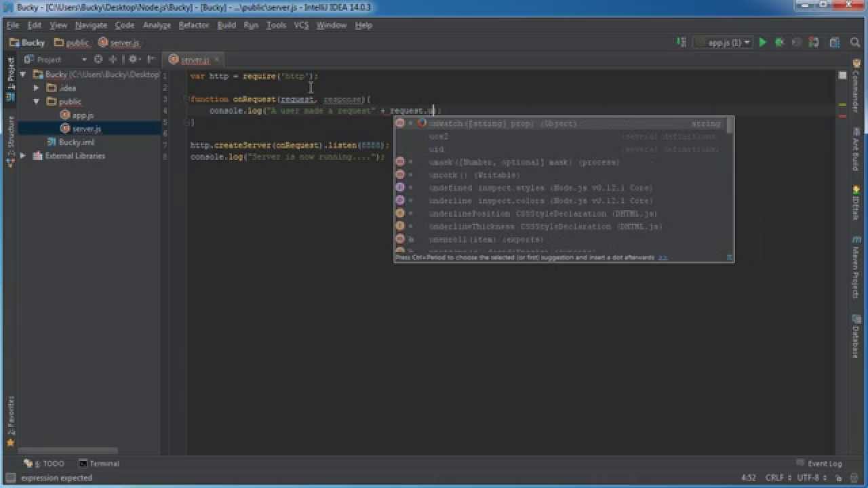This screenshot has width=868, height=488.
Task: Toggle the Structure side tab
Action: (10, 140)
